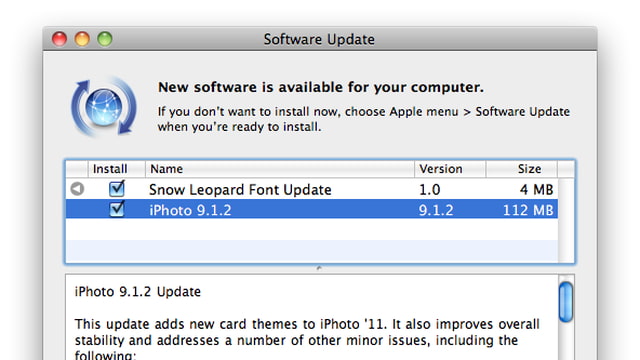Click the 9.1.2 version cell for iPhoto
Viewport: 640px width, 360px height.
(x=436, y=210)
